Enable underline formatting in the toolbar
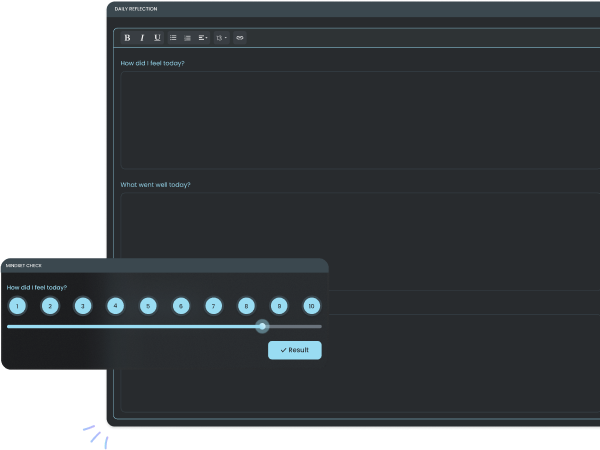Viewport: 600px width, 450px height. click(157, 38)
